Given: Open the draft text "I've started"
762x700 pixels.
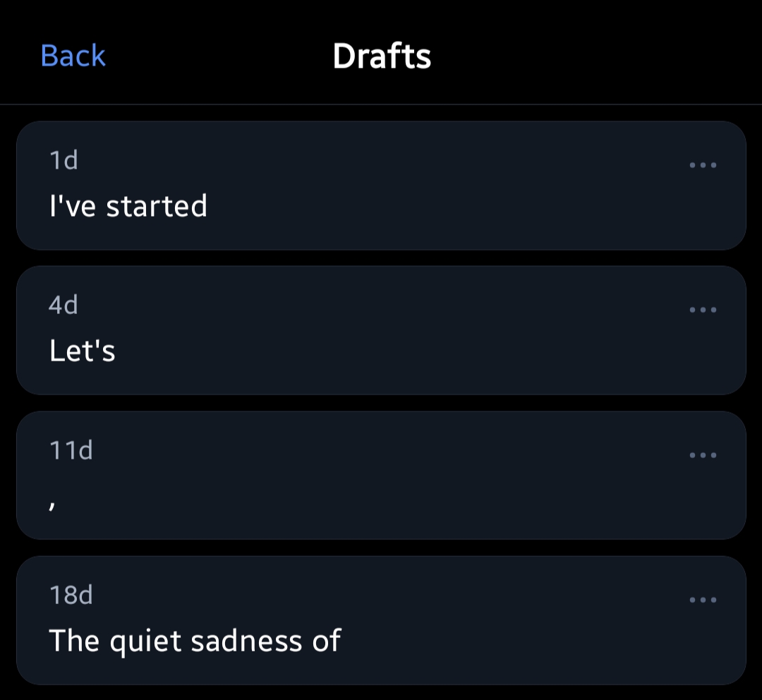Looking at the screenshot, I should tap(128, 206).
